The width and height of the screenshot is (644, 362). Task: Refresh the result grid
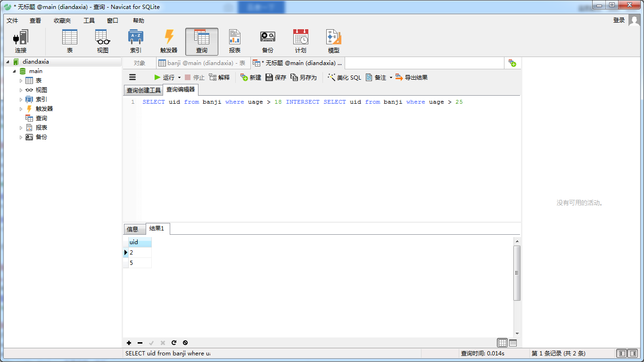[174, 343]
